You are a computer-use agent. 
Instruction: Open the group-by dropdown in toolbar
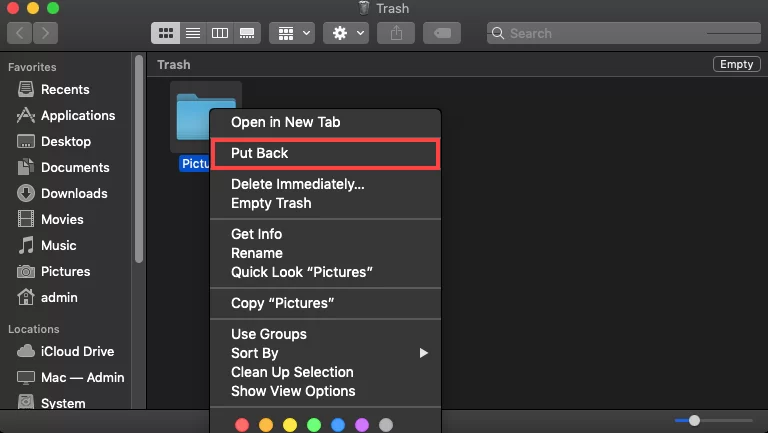(292, 33)
